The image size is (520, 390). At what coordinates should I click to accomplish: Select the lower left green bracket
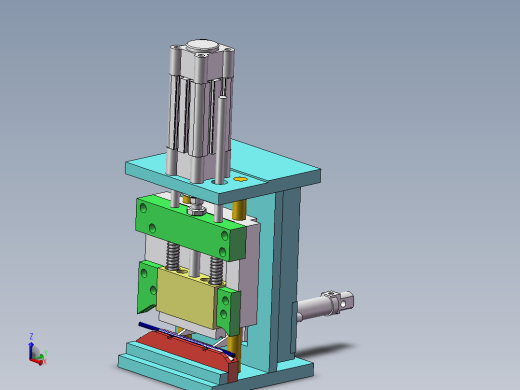point(147,287)
